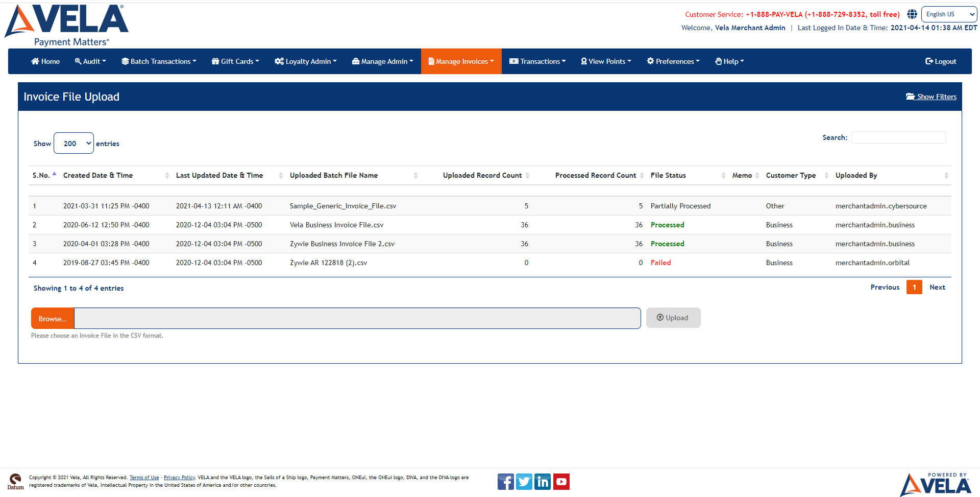This screenshot has width=980, height=497.
Task: Sort by Memo column
Action: pyautogui.click(x=745, y=175)
